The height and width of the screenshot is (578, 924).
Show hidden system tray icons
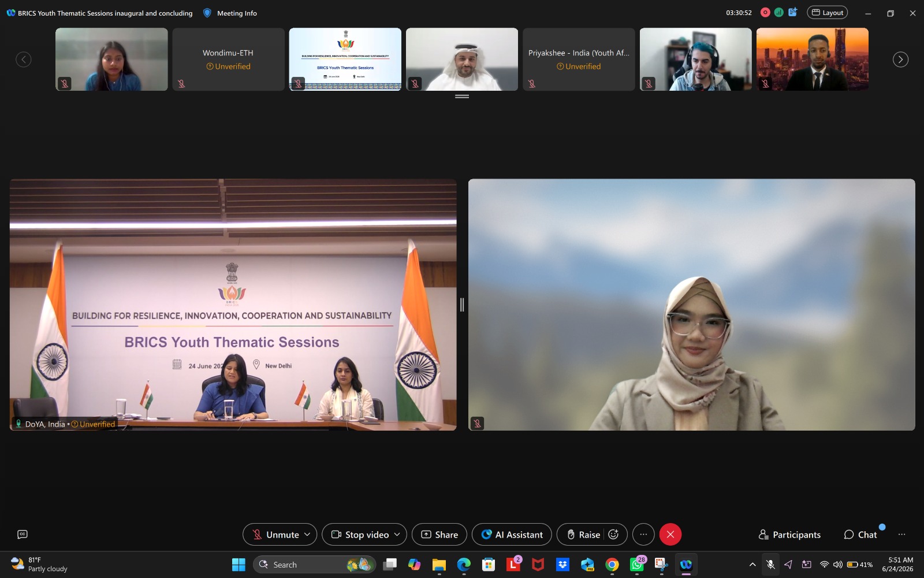tap(752, 565)
